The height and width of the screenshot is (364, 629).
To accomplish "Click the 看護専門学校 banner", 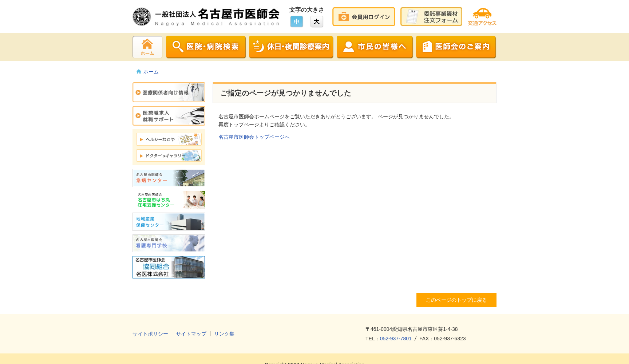I will (x=169, y=243).
